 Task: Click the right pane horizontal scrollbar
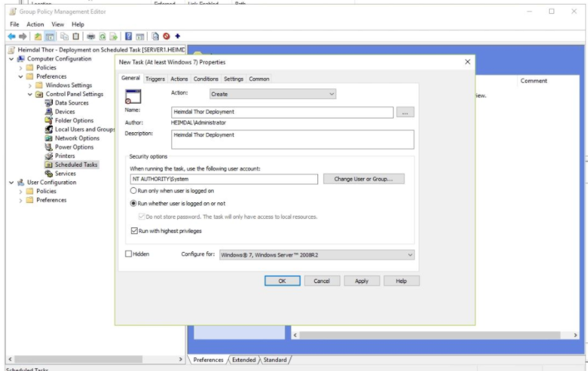(x=430, y=335)
